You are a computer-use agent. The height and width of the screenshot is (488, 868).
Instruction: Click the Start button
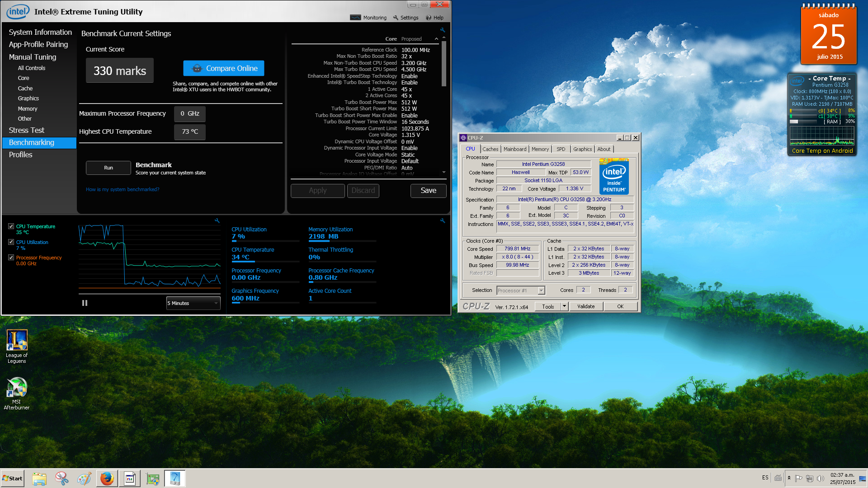tap(13, 479)
